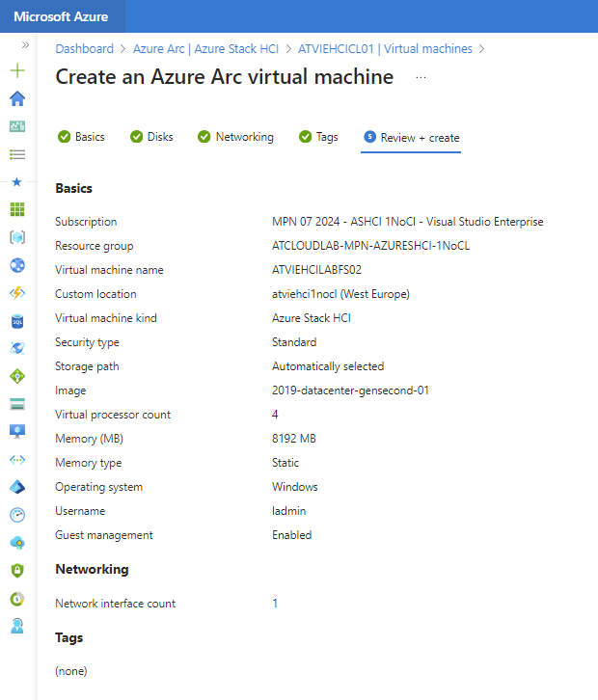Open Security shield with lock icon
The height and width of the screenshot is (700, 598).
(x=17, y=571)
